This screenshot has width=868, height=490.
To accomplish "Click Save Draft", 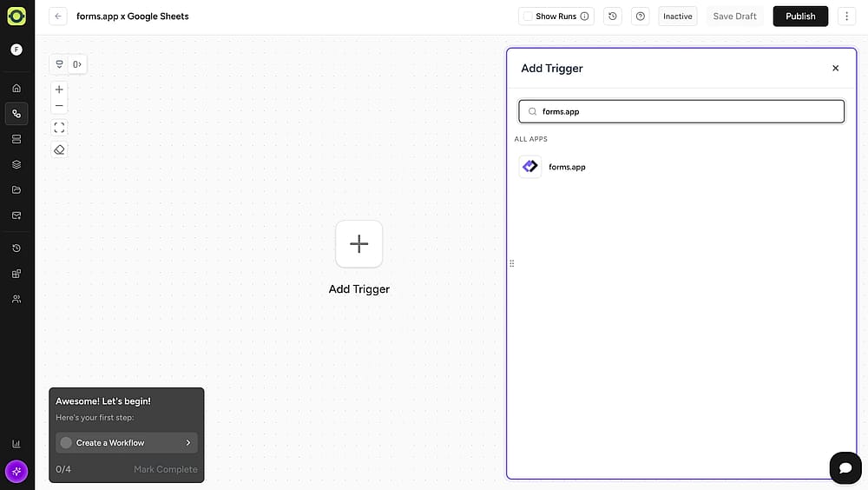I will [x=734, y=17].
